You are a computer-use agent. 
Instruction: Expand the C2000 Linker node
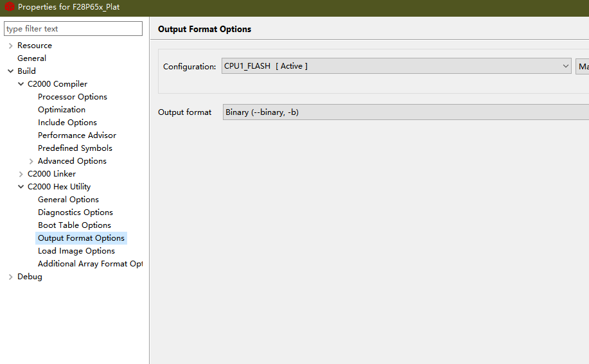[x=21, y=174]
